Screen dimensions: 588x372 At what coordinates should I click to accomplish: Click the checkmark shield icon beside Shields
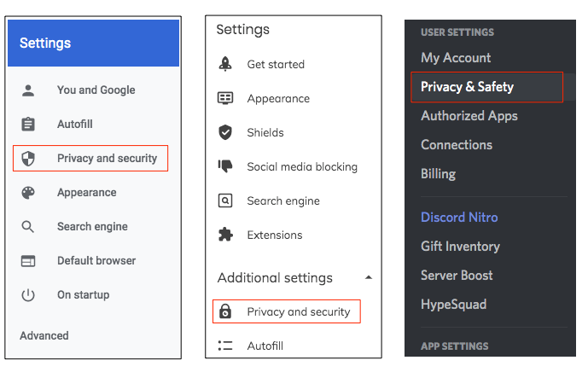click(x=225, y=132)
